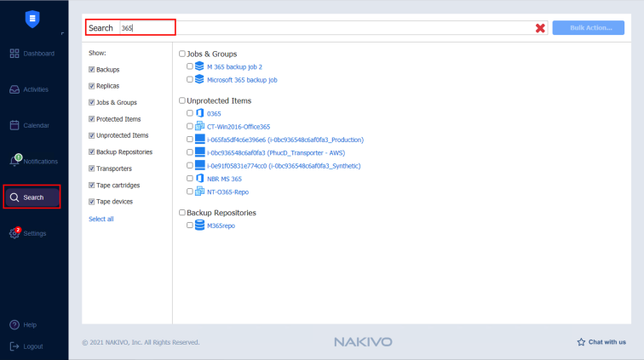Click the Bulk Action button
Image resolution: width=644 pixels, height=360 pixels.
(588, 28)
